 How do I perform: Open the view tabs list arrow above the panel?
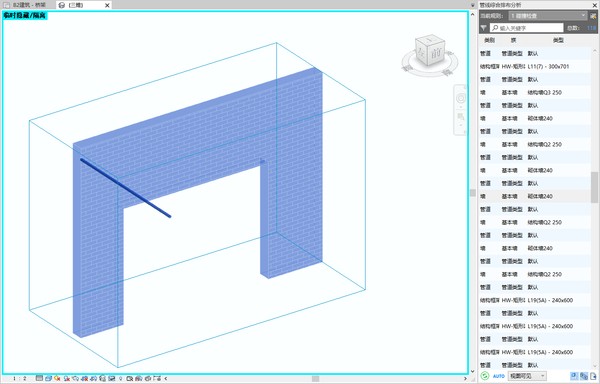473,5
